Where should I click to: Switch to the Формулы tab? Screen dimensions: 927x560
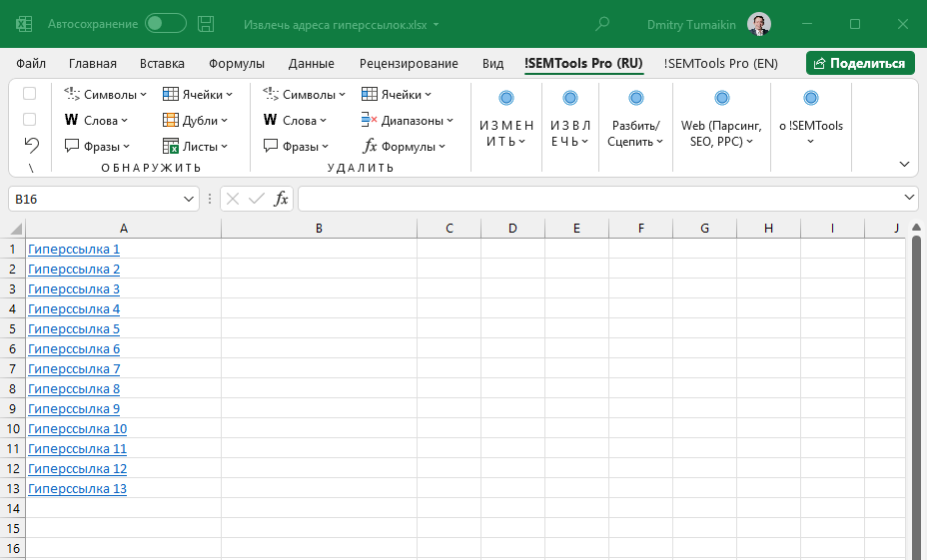point(237,63)
